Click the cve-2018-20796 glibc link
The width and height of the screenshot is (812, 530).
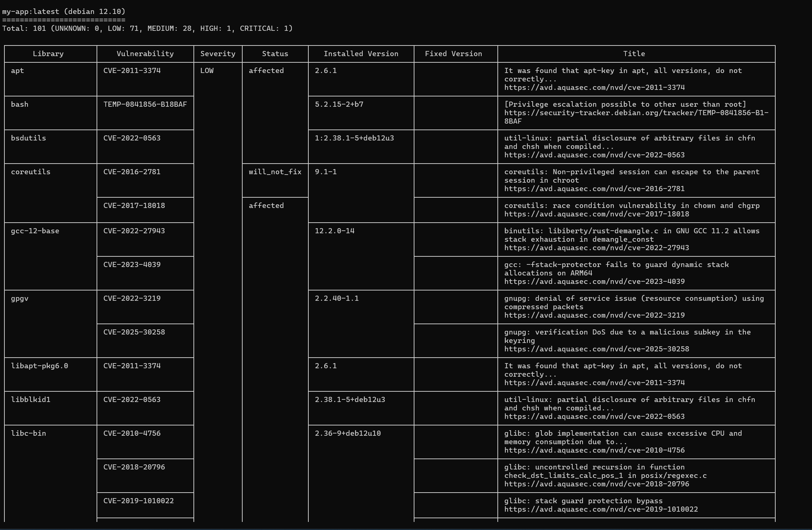[x=596, y=484]
